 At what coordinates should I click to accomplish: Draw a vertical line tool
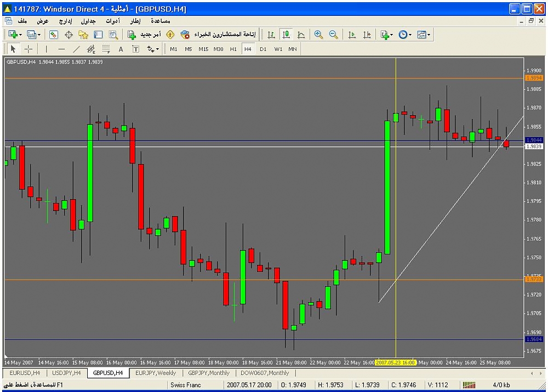point(47,49)
